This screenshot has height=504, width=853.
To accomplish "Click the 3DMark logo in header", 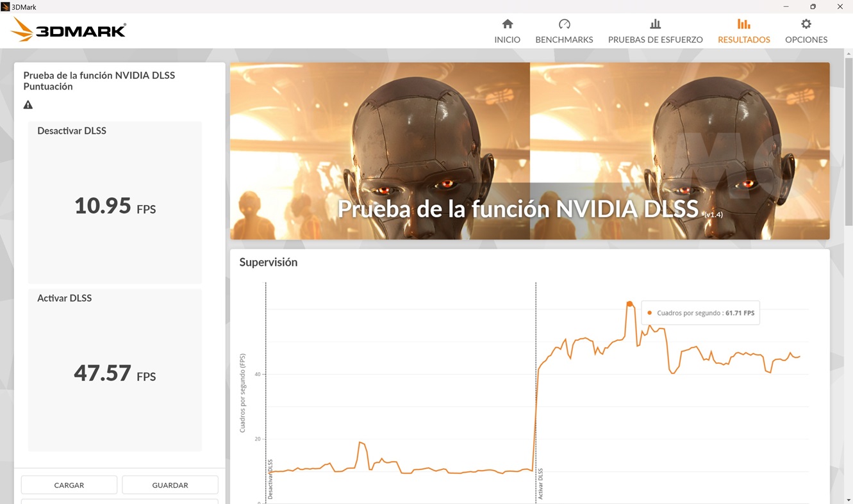I will click(69, 29).
